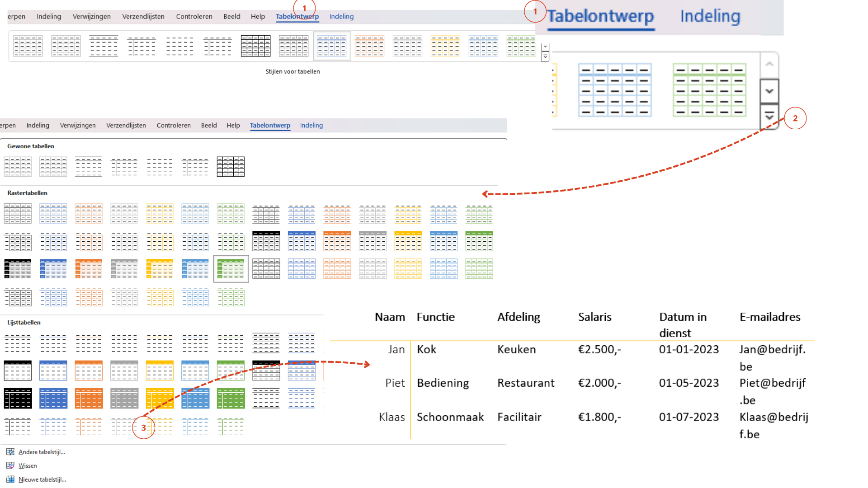Switch to the Indeling tab
This screenshot has height=488, width=868.
click(x=341, y=16)
